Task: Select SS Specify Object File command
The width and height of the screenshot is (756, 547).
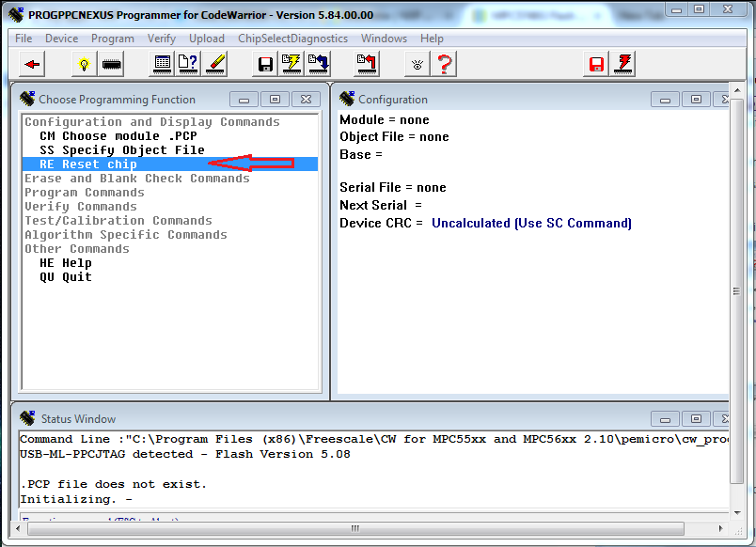Action: point(122,149)
